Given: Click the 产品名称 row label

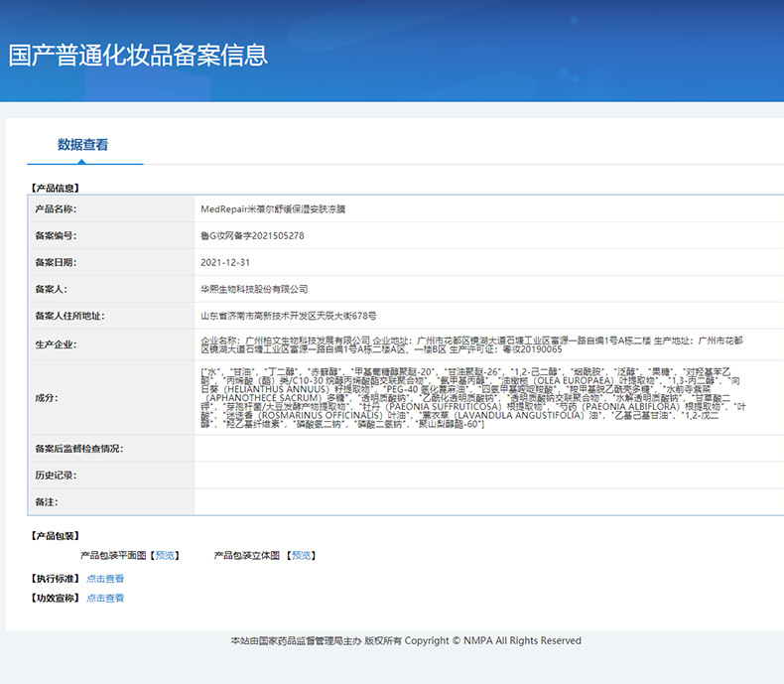Looking at the screenshot, I should pos(56,209).
